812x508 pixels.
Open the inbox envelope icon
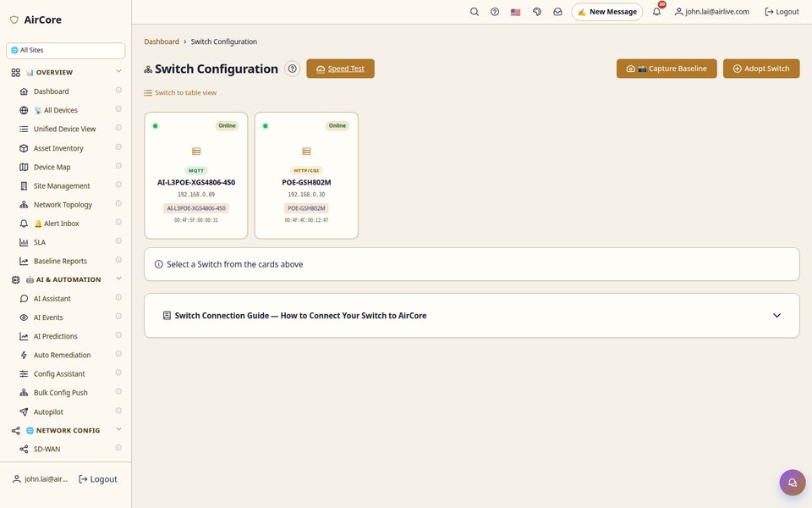[x=557, y=11]
